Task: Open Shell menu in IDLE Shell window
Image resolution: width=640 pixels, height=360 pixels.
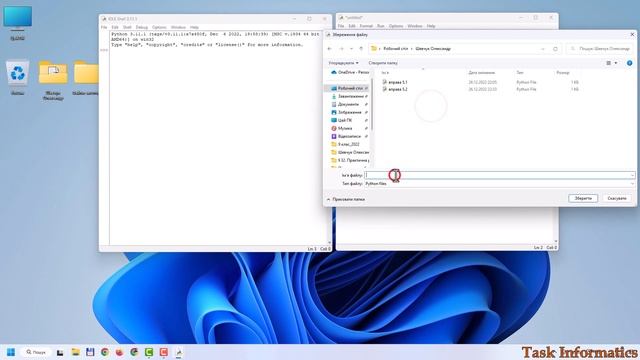Action: pos(127,27)
